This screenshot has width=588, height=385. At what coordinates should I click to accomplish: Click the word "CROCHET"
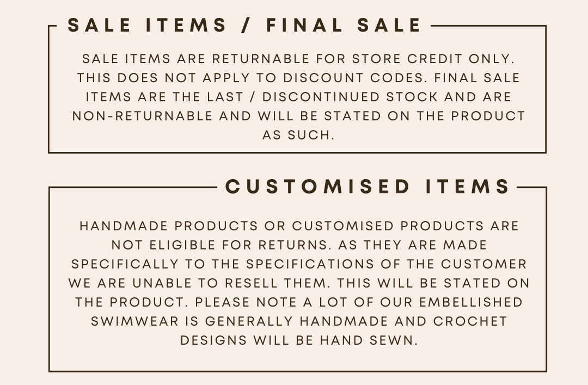pyautogui.click(x=470, y=321)
